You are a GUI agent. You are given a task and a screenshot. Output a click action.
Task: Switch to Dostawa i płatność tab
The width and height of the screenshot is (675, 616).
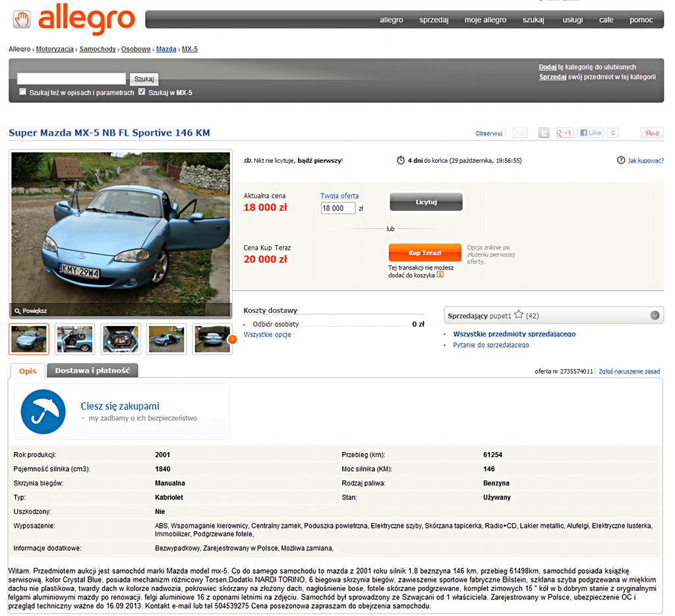(92, 370)
